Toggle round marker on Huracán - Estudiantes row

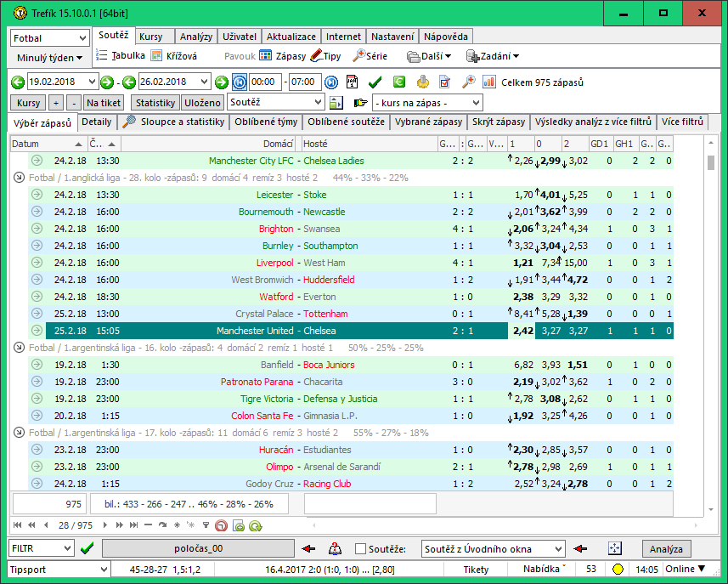tap(37, 450)
